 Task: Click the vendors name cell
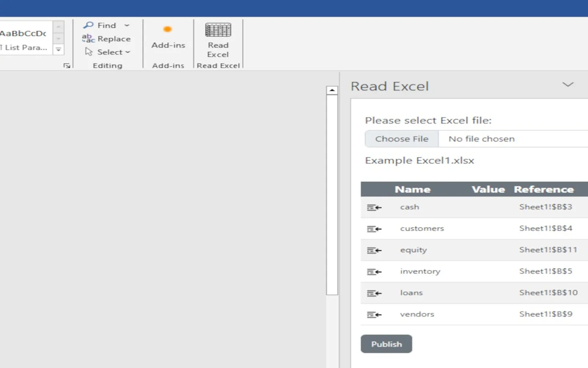click(x=417, y=314)
